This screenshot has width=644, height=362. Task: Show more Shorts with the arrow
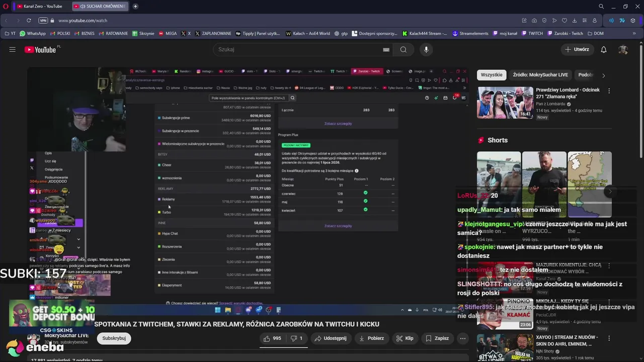coord(610,192)
